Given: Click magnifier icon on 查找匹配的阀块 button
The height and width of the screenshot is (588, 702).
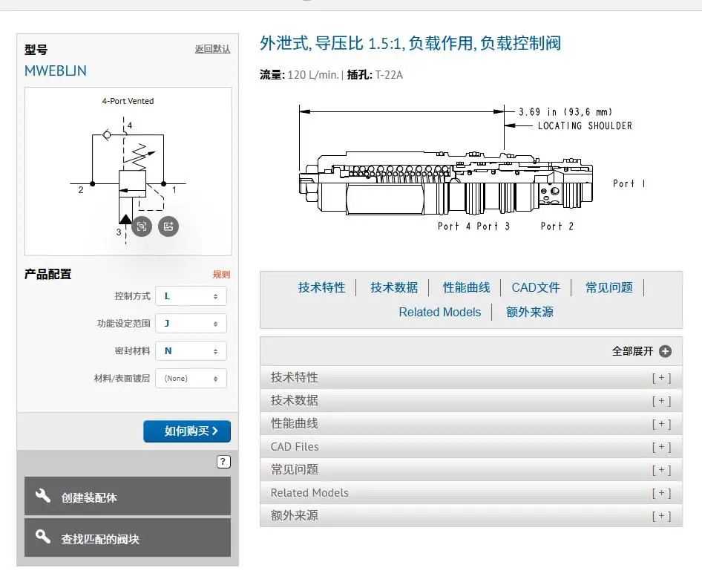Looking at the screenshot, I should (43, 536).
